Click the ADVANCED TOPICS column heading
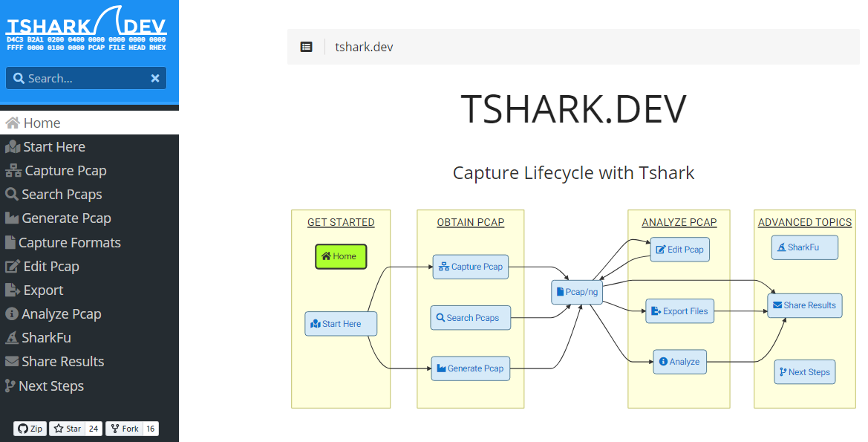 805,223
